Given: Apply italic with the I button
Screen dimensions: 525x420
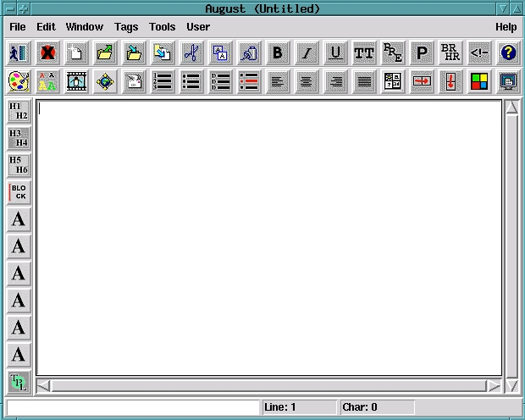Looking at the screenshot, I should click(x=307, y=52).
